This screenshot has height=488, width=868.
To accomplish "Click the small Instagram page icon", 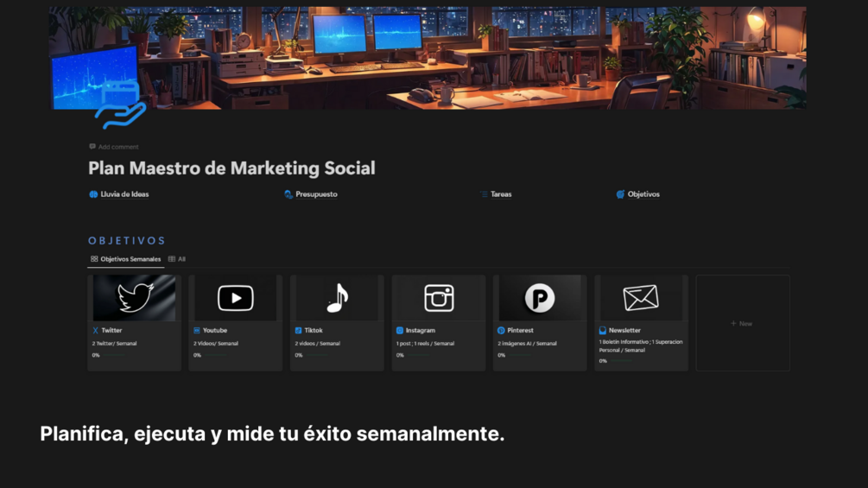I will click(400, 330).
